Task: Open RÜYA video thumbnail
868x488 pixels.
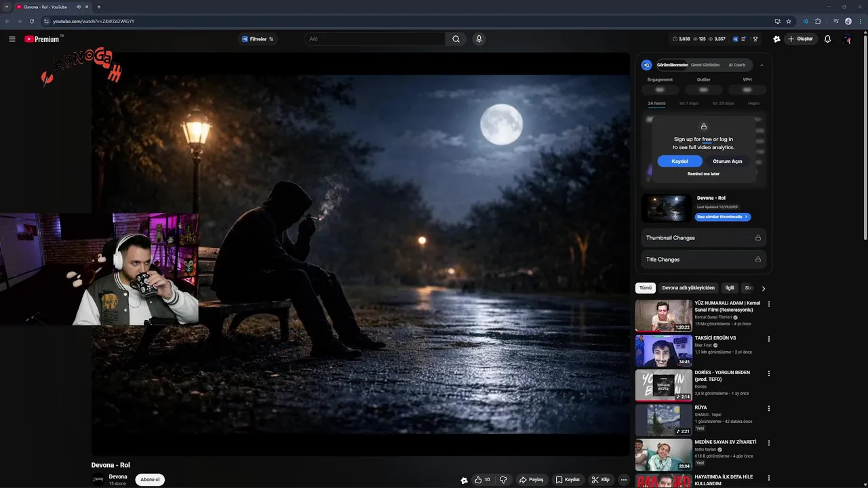Action: (x=663, y=419)
